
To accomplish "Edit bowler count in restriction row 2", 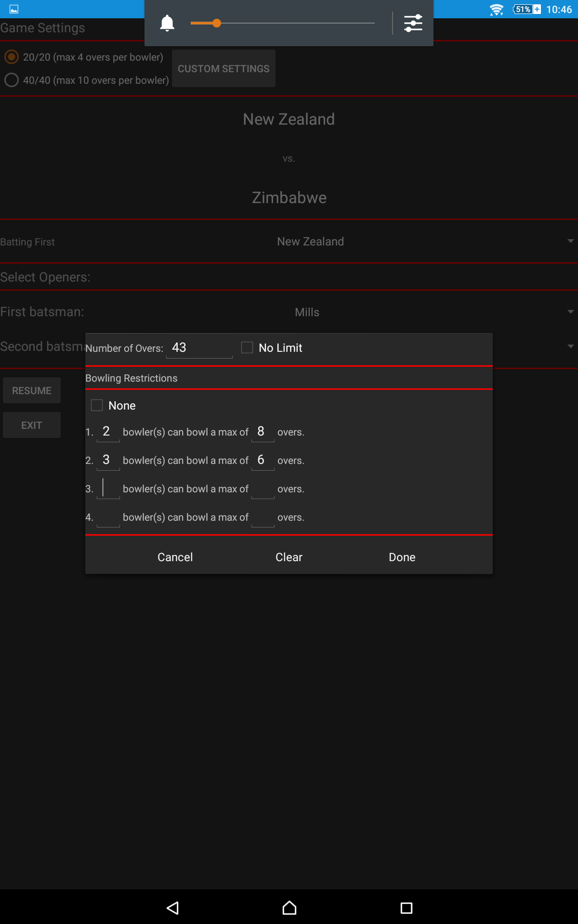I will click(x=108, y=460).
